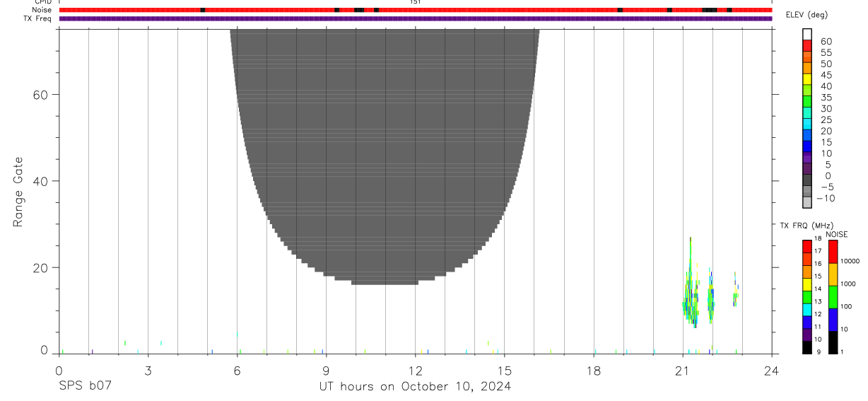Click the NOISE legend value '1000'
The height and width of the screenshot is (401, 868).
(850, 284)
